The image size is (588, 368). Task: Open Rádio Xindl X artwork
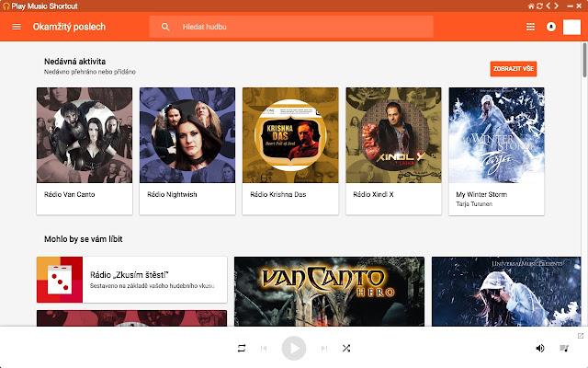(393, 135)
